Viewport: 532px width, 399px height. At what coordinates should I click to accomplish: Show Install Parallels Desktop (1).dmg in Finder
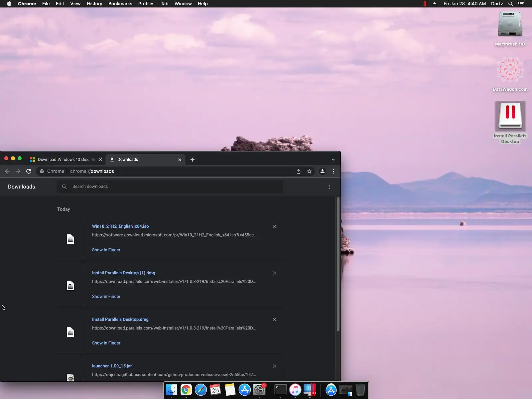click(106, 297)
